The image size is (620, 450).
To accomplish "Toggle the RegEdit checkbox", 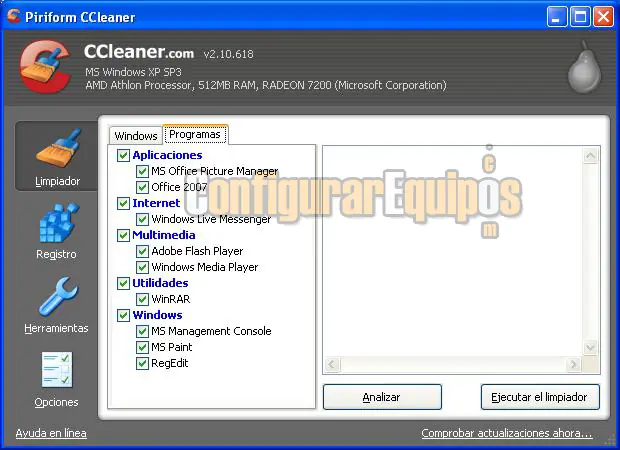I will 142,363.
